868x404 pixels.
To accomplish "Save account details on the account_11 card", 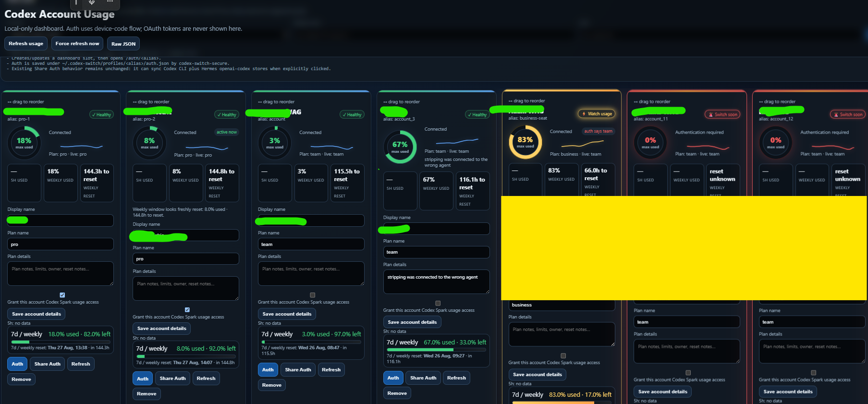I will pos(663,392).
